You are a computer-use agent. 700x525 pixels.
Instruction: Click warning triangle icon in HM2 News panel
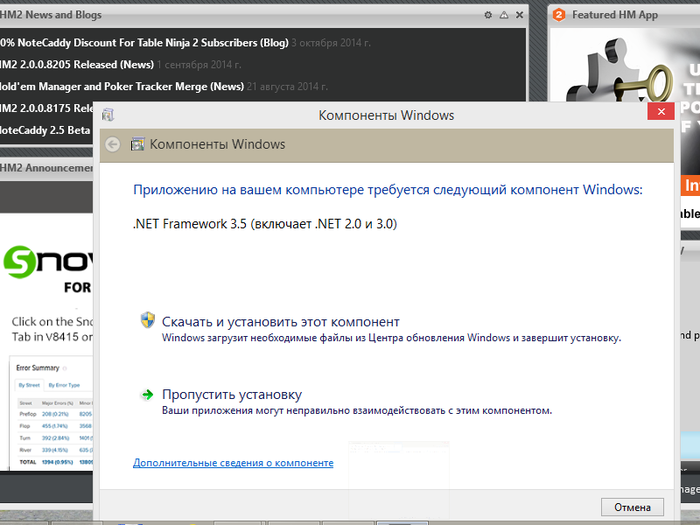504,15
